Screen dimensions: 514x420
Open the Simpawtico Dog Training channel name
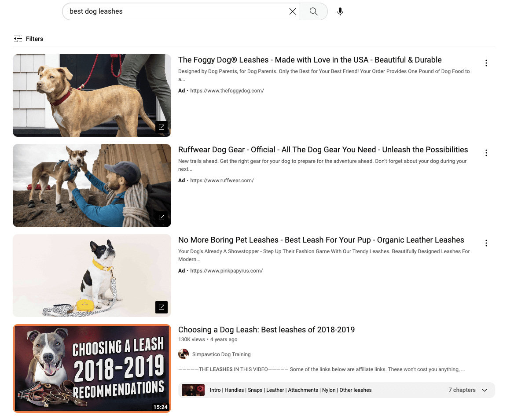point(220,354)
